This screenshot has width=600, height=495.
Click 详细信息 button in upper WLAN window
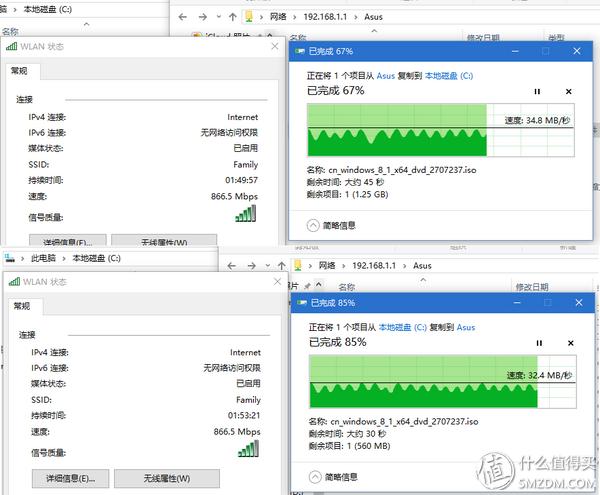point(68,241)
